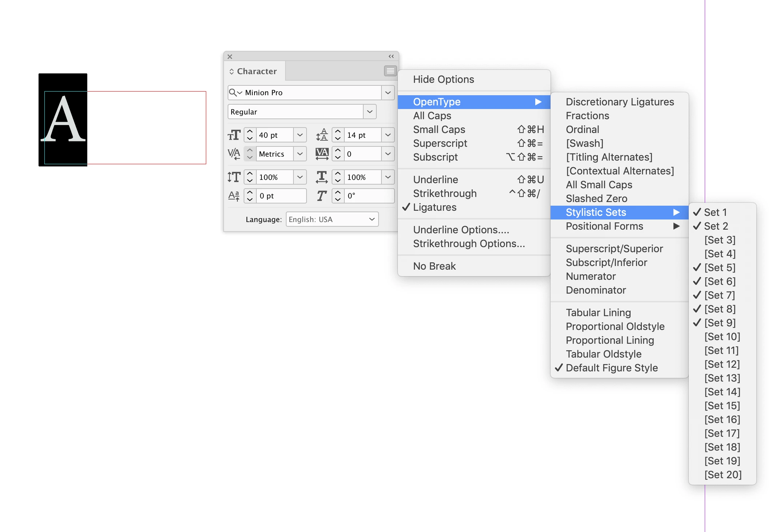Click the tracking icon
The image size is (784, 532).
pos(322,154)
